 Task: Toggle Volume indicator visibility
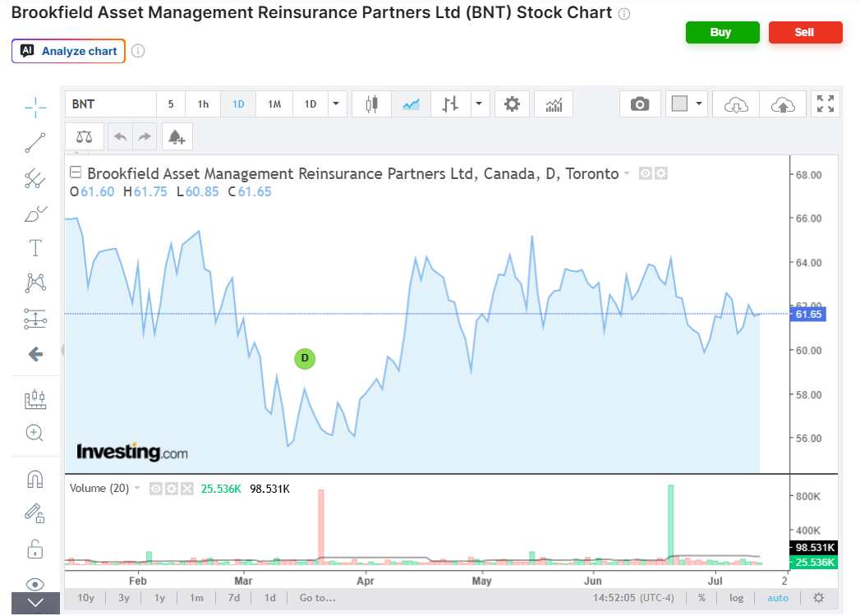[156, 489]
